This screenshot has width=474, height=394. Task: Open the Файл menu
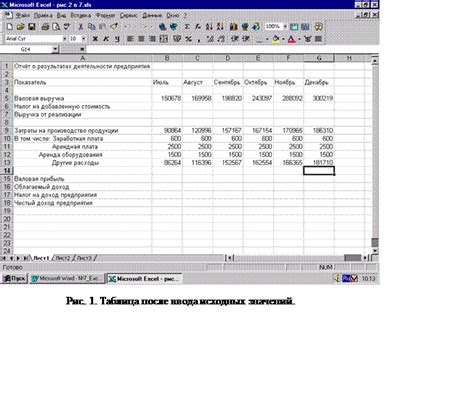click(x=23, y=15)
